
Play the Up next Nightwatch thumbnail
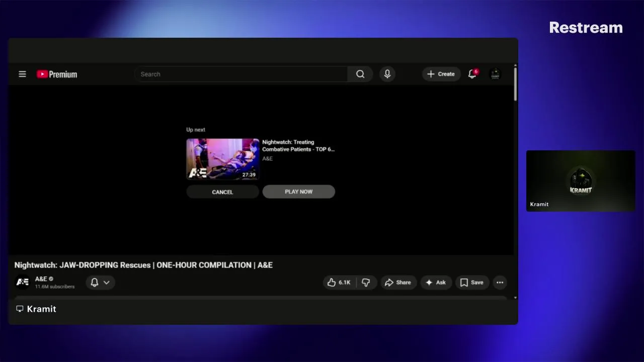pos(222,159)
